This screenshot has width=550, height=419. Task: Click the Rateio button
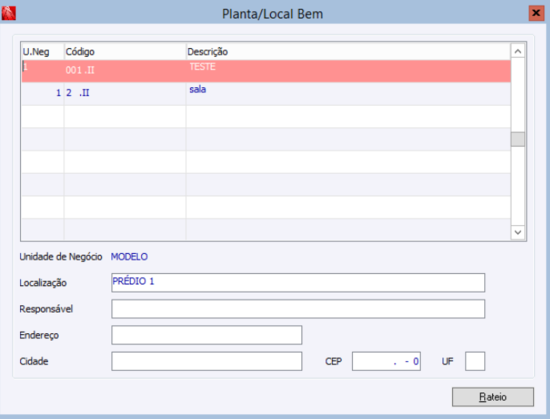point(492,397)
